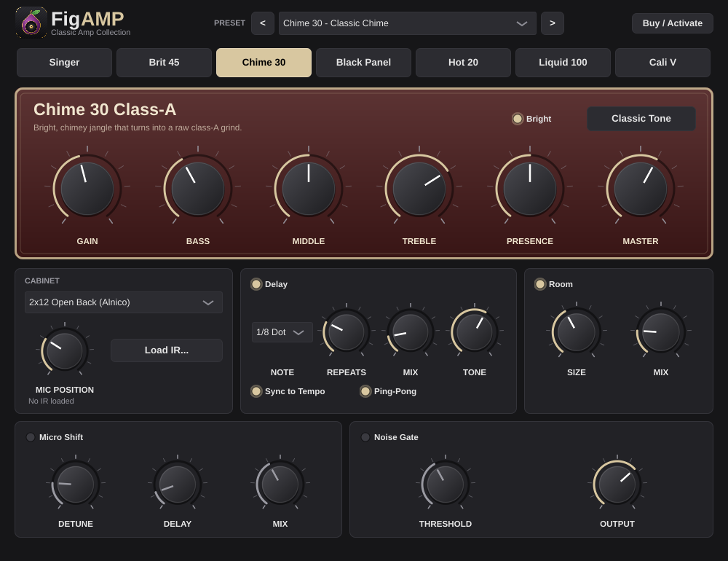Viewport: 728px width, 561px height.
Task: Select the Brit 45 amp tab
Action: pos(164,62)
